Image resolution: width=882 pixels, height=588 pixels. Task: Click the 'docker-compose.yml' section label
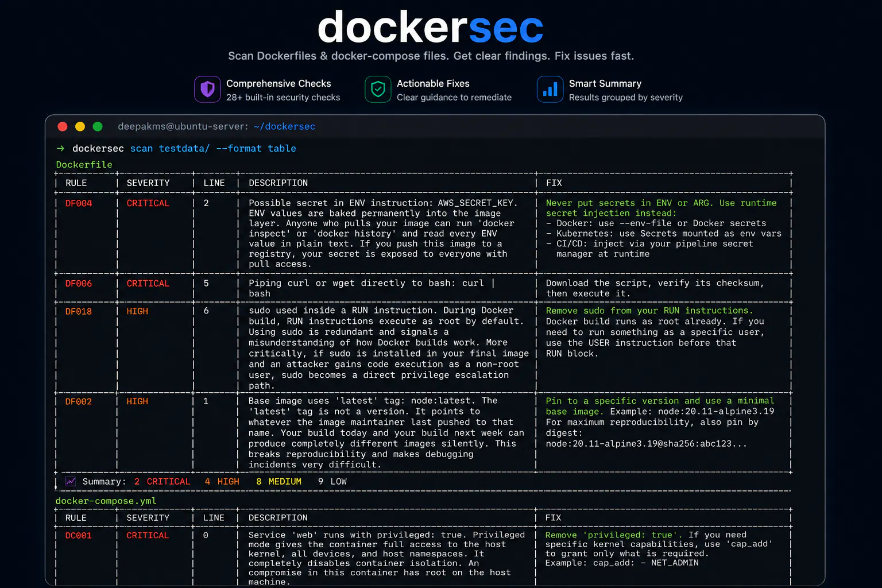(x=106, y=501)
